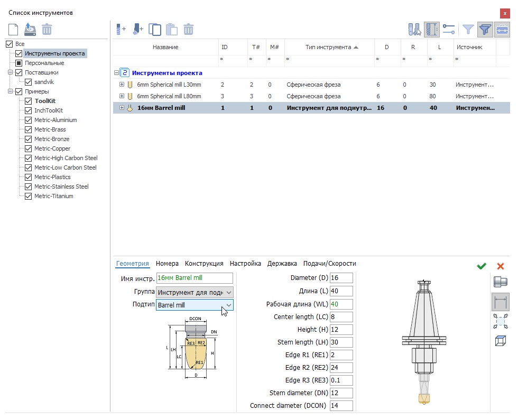Screen dimensions: 527x420
Task: Delete the selected tool with the toolbar trash icon
Action: [189, 30]
